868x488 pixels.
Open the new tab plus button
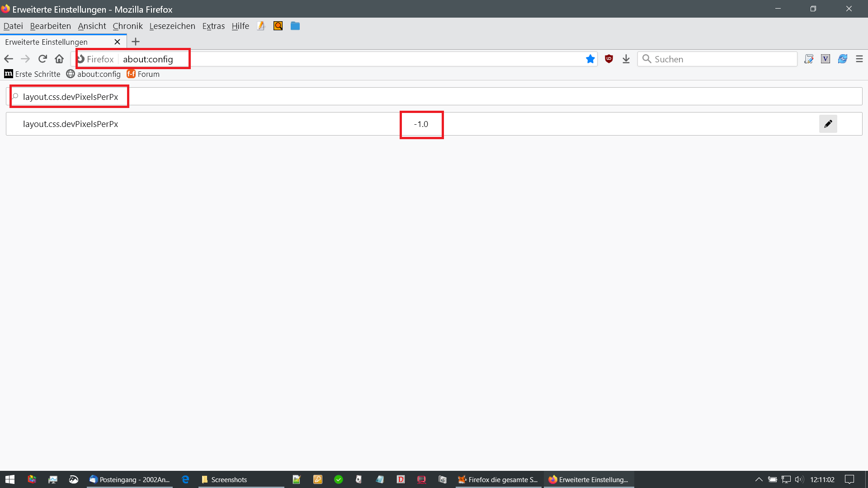[x=136, y=42]
